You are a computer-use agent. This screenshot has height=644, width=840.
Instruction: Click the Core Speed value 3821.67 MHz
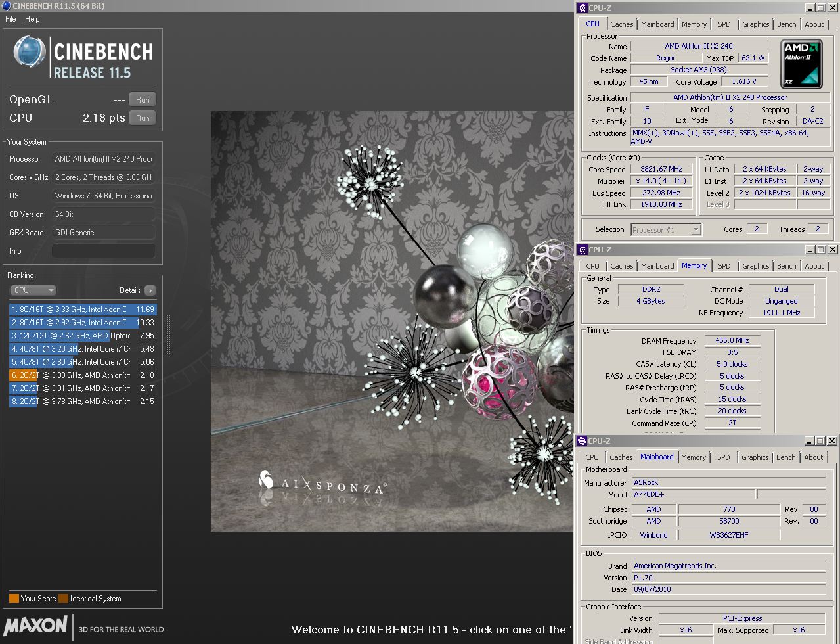(661, 169)
